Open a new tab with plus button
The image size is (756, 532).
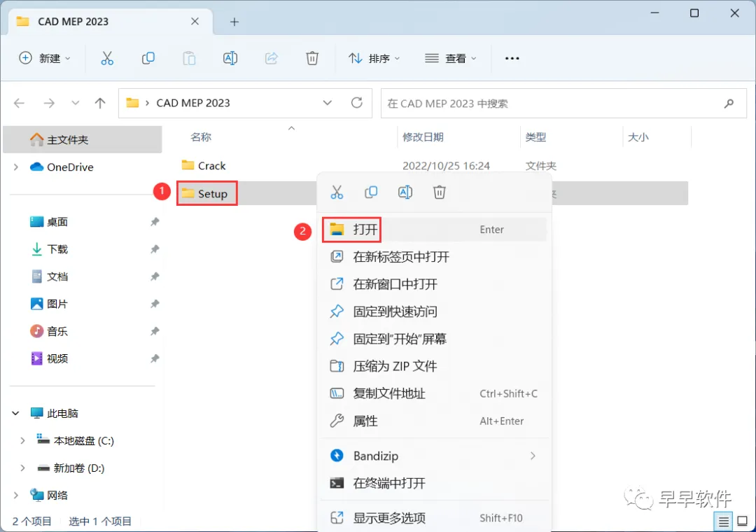tap(234, 22)
